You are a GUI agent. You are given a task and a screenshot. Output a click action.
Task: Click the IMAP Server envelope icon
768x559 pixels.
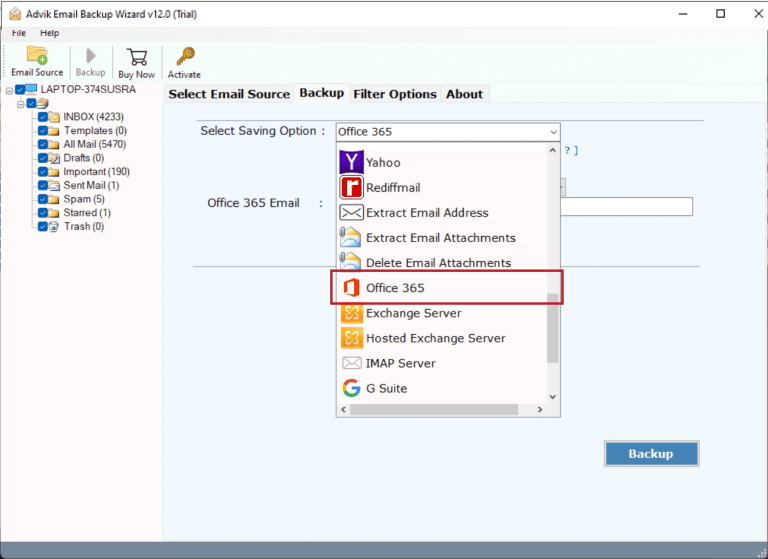pos(352,363)
